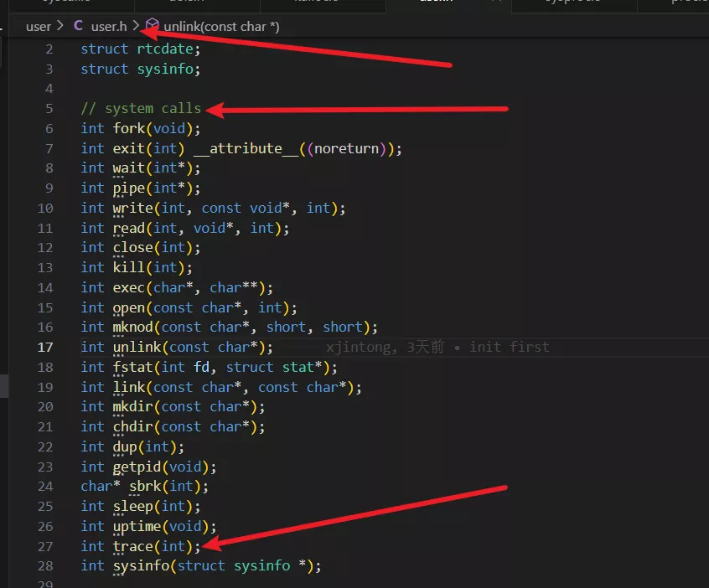Click the system calls comment line

pyautogui.click(x=141, y=109)
